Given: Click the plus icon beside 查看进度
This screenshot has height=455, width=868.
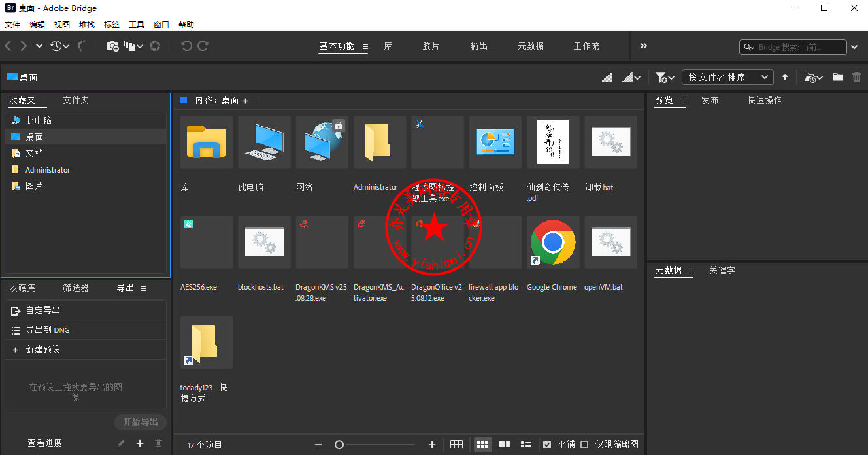Looking at the screenshot, I should (x=139, y=443).
